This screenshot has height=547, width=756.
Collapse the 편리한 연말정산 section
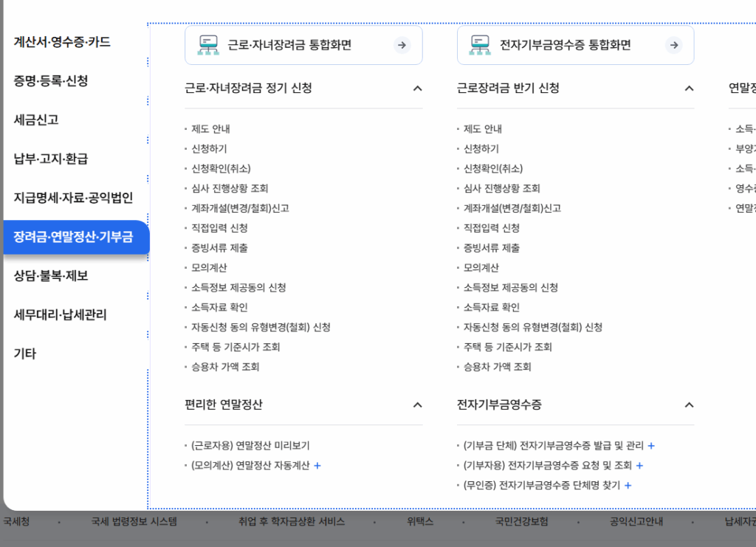pyautogui.click(x=418, y=405)
